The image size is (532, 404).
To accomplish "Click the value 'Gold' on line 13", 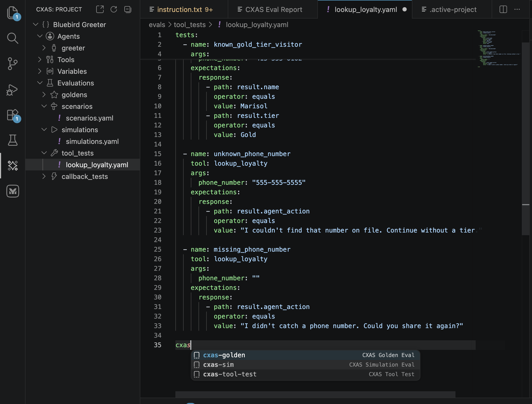I will click(x=248, y=135).
